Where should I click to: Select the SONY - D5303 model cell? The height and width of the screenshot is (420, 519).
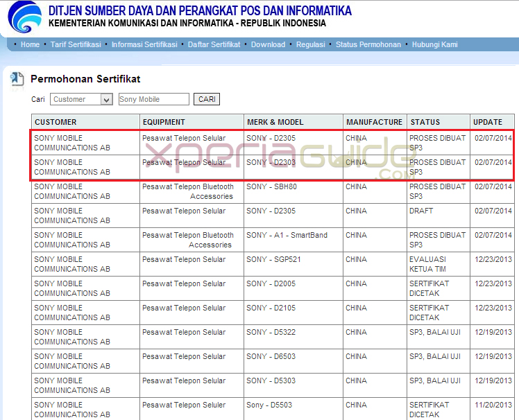293,385
